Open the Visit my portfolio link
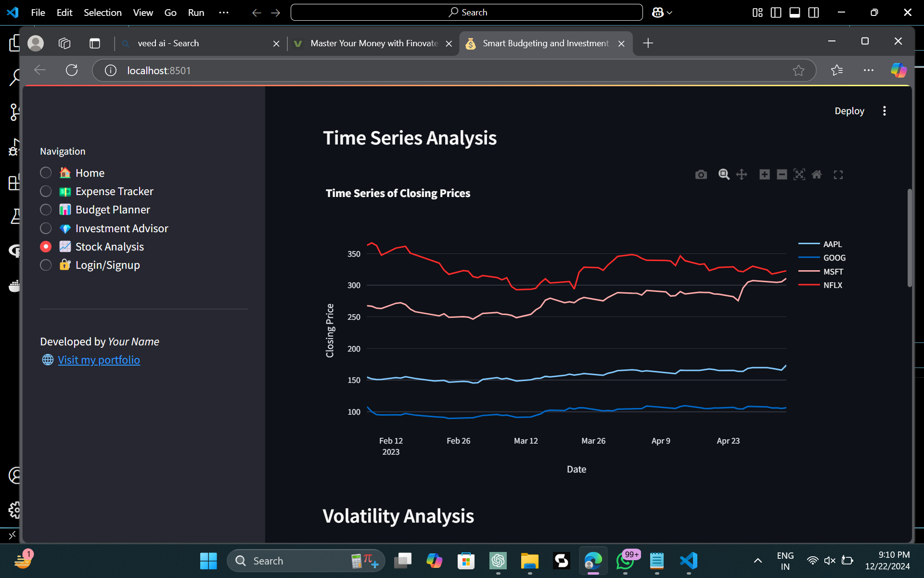 (99, 360)
